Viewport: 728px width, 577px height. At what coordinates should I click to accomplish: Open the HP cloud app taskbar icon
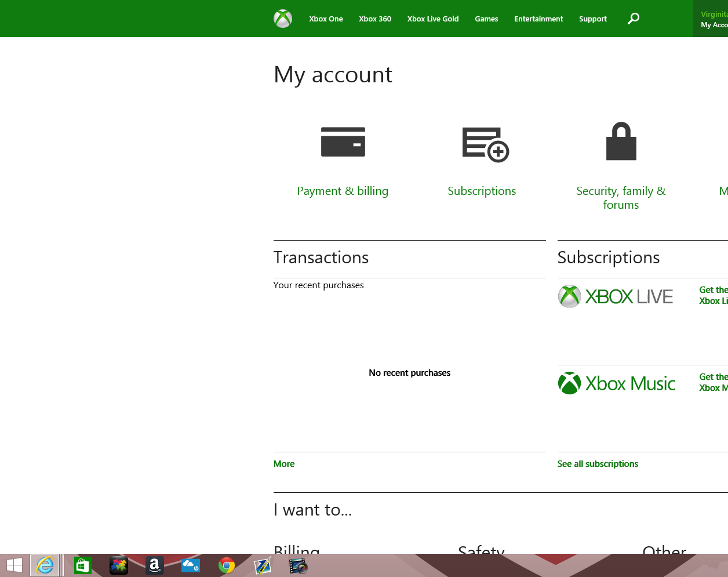coord(191,565)
